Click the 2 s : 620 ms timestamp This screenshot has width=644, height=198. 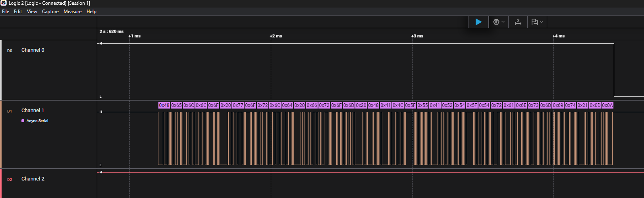pyautogui.click(x=112, y=31)
